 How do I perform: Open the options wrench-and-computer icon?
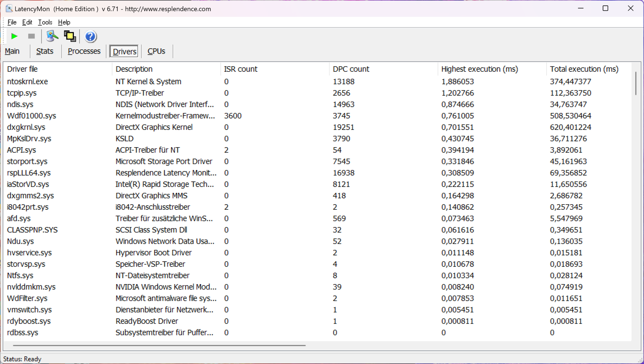52,36
